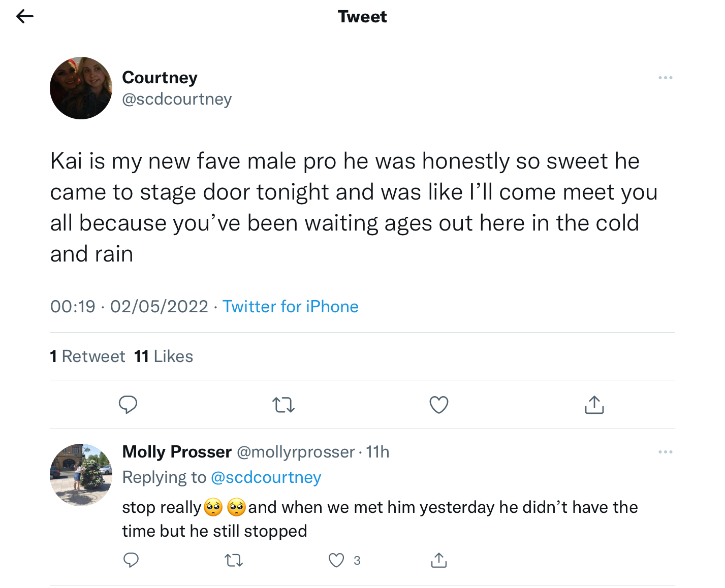Open the @scdcourtney mention in the reply

point(266,477)
